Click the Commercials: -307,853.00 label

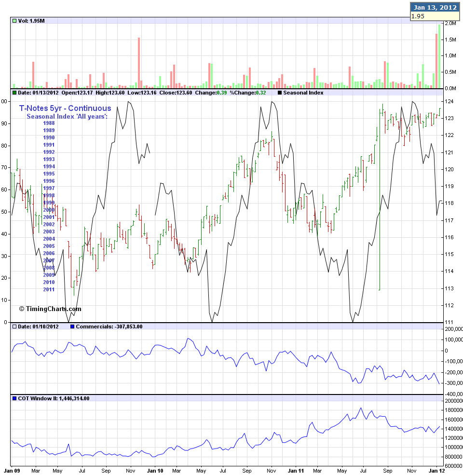pyautogui.click(x=109, y=326)
